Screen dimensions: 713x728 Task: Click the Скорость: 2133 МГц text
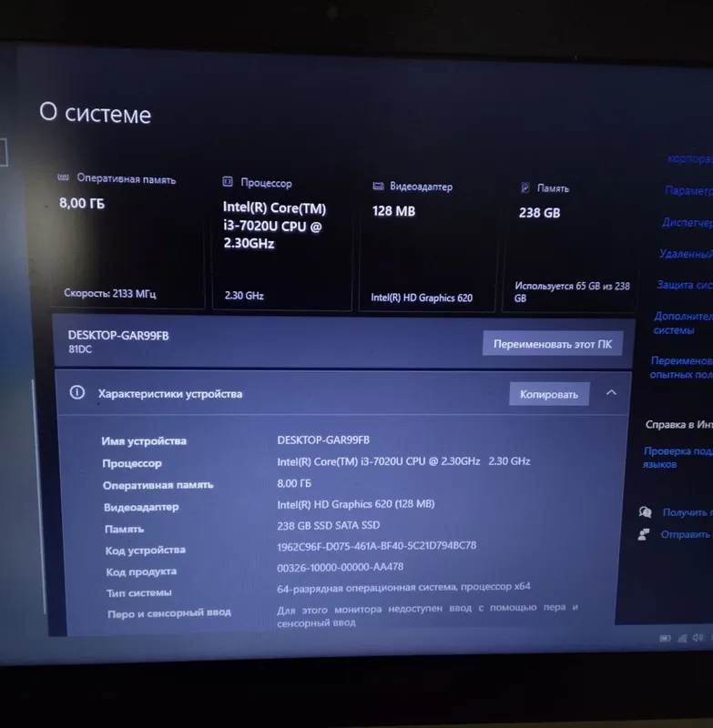[109, 293]
